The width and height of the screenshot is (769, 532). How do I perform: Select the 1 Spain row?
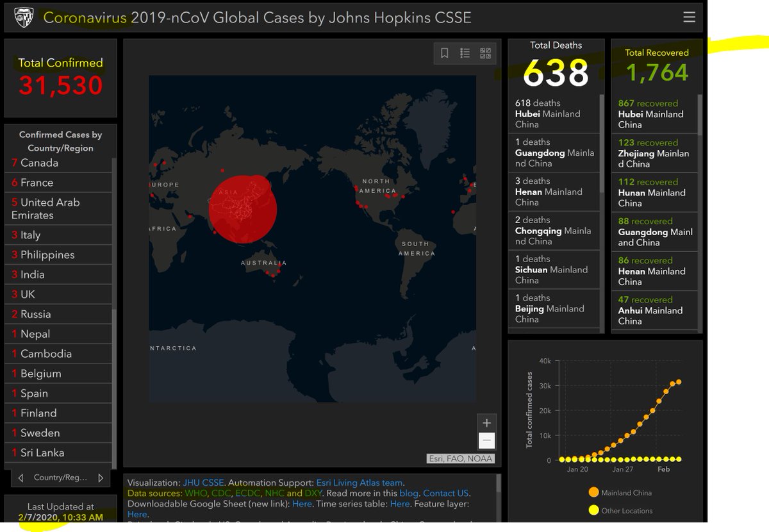tap(59, 394)
